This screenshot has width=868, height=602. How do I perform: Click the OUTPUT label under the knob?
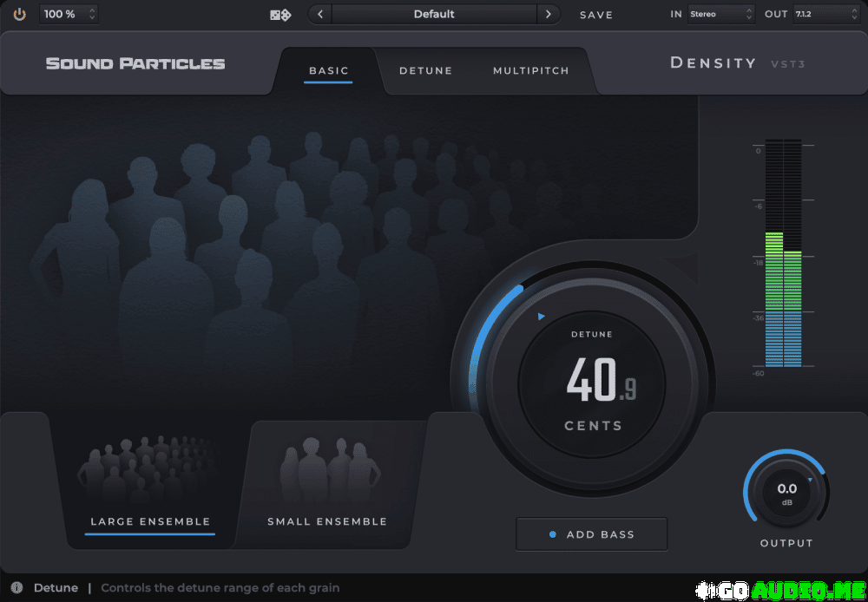pos(786,543)
